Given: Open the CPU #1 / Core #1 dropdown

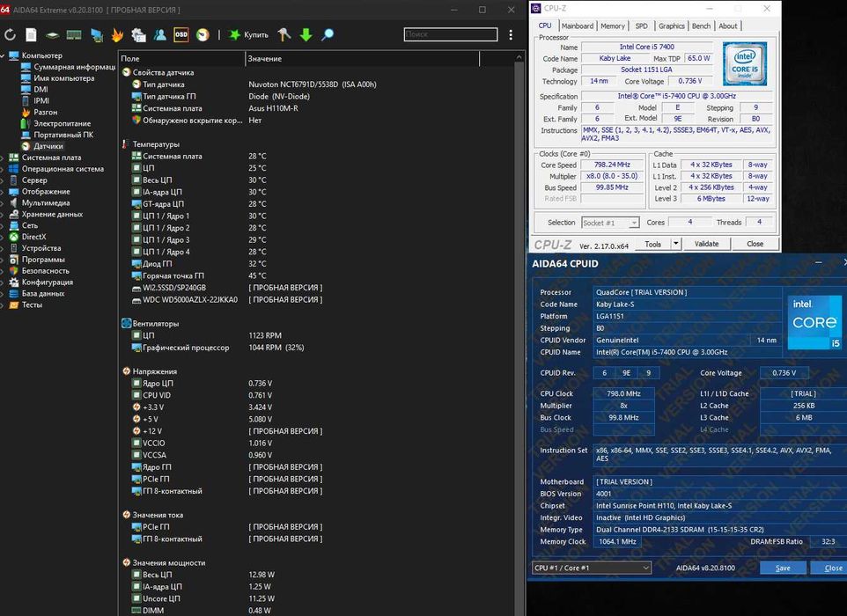Looking at the screenshot, I should click(x=592, y=568).
